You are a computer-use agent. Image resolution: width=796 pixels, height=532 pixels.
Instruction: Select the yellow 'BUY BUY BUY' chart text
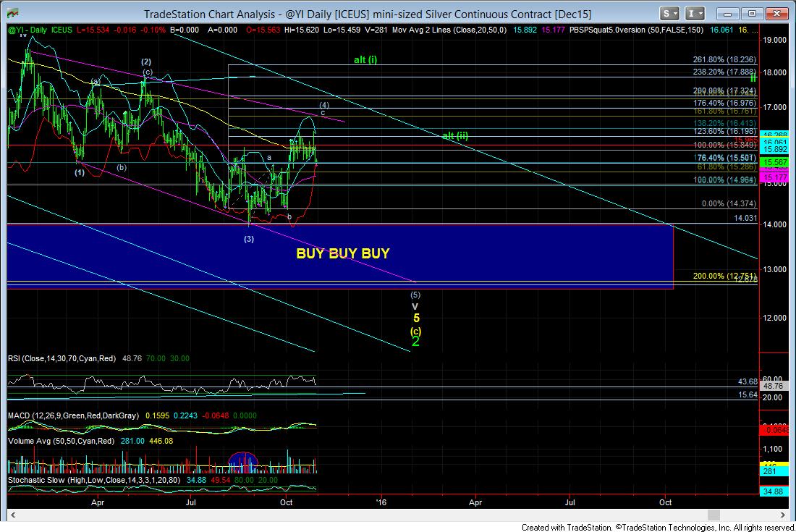[343, 253]
